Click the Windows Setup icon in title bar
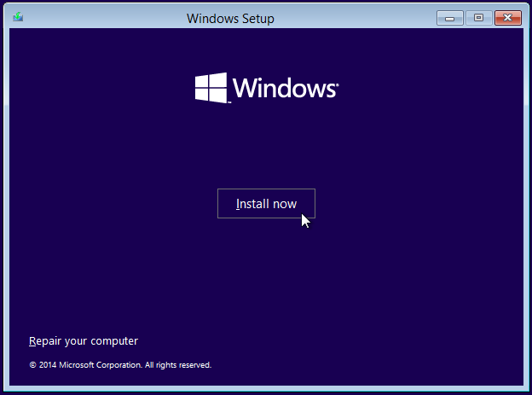 coord(18,17)
